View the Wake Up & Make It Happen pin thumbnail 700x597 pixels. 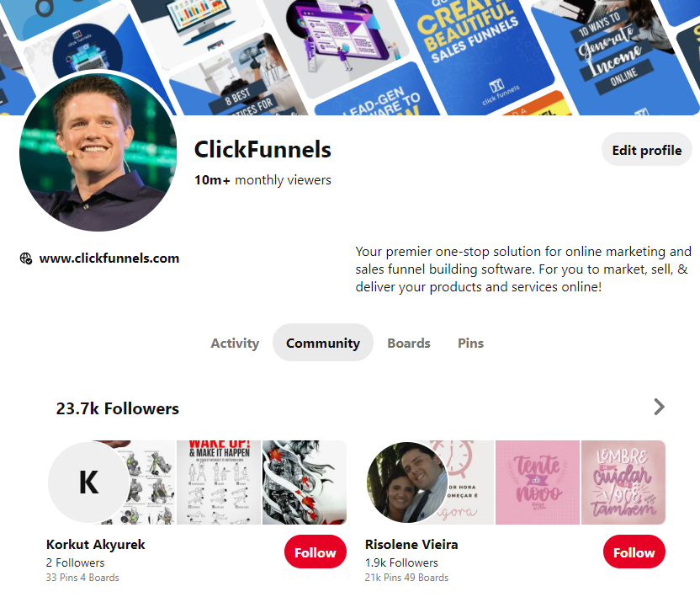click(x=219, y=482)
